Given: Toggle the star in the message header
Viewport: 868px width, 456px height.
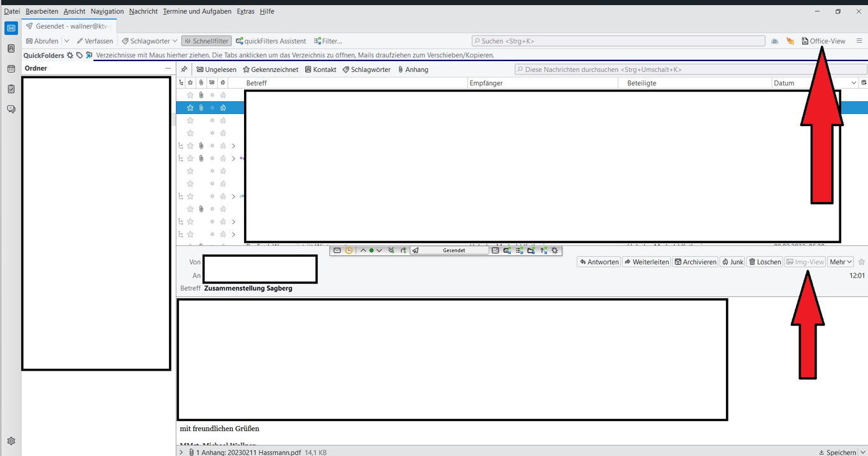Looking at the screenshot, I should pyautogui.click(x=862, y=262).
